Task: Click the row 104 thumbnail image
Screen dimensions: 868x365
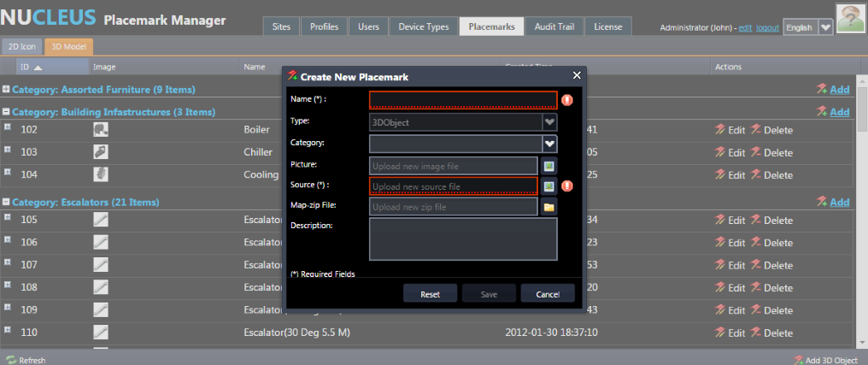Action: pyautogui.click(x=101, y=175)
